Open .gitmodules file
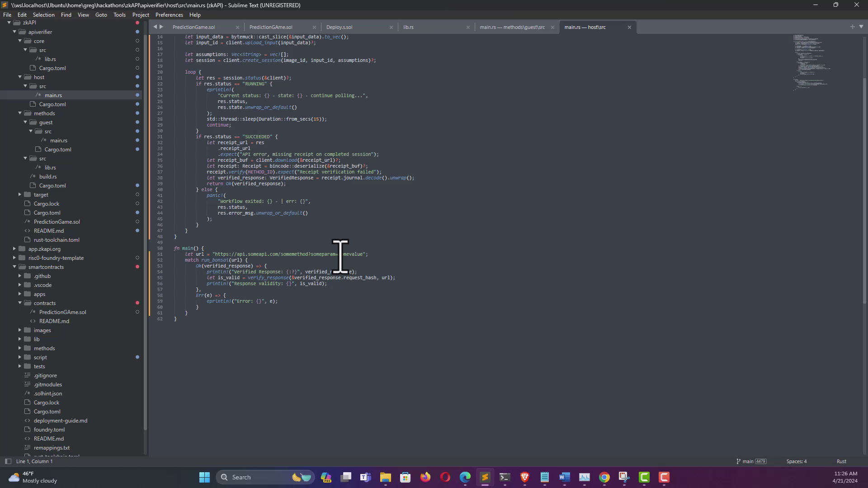The image size is (868, 488). pyautogui.click(x=47, y=385)
